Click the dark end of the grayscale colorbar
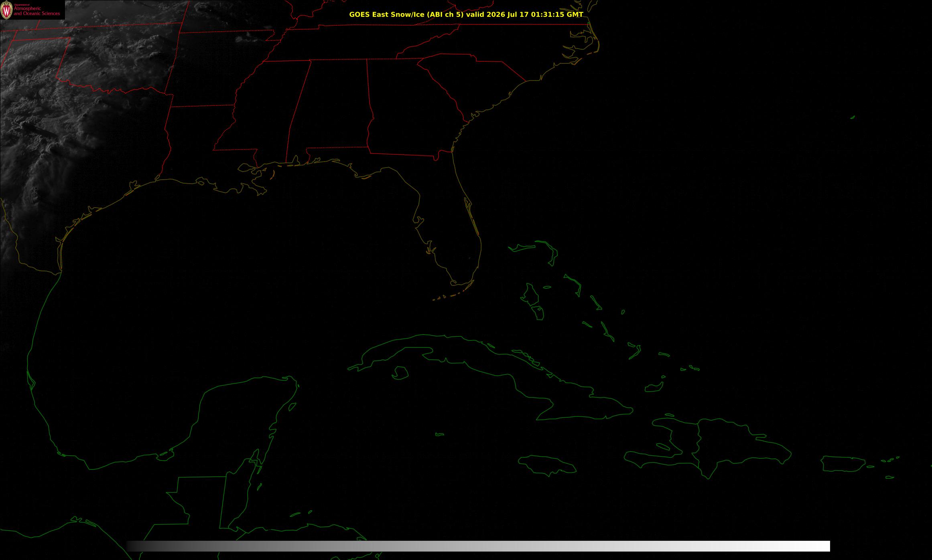Screen dimensions: 932x560 [132, 546]
